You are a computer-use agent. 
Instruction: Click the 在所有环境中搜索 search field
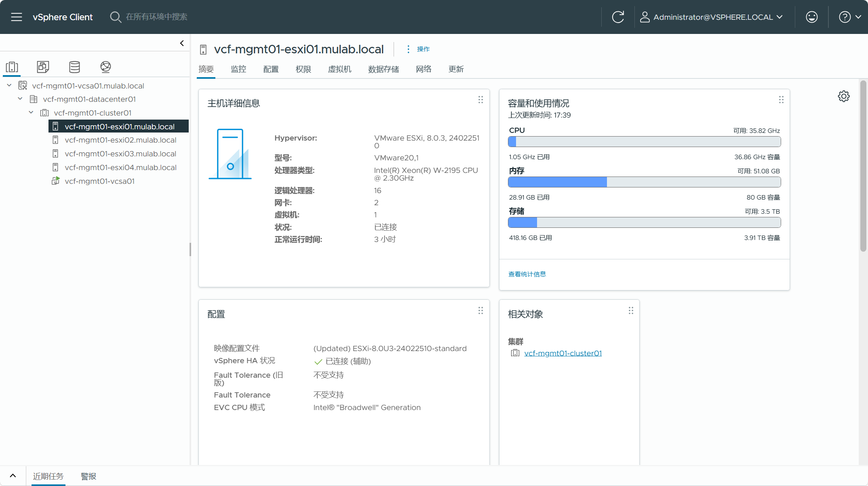pos(157,17)
